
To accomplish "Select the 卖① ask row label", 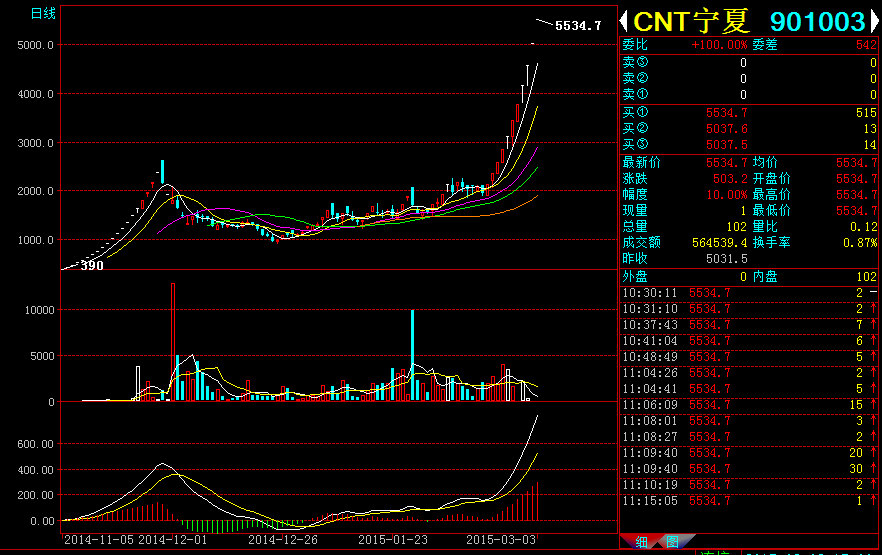I will [635, 94].
